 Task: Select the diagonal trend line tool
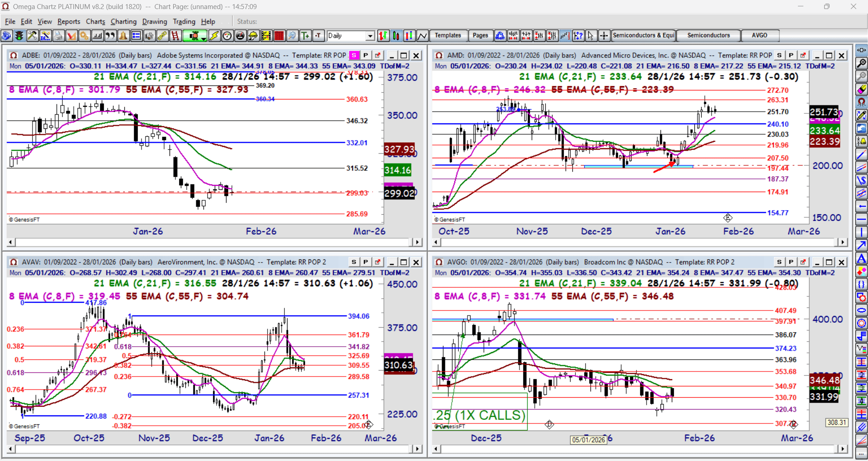tap(862, 155)
